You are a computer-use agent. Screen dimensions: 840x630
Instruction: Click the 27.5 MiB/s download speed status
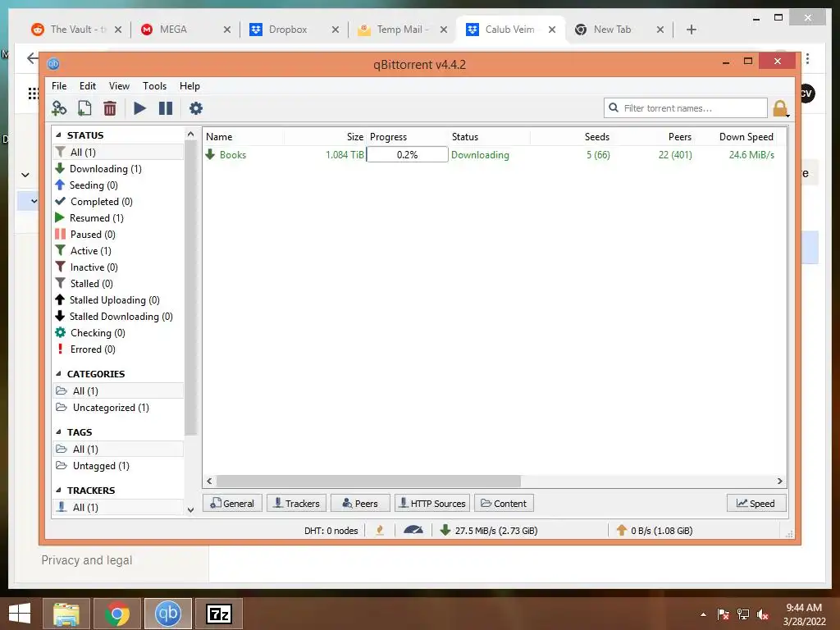pos(489,531)
